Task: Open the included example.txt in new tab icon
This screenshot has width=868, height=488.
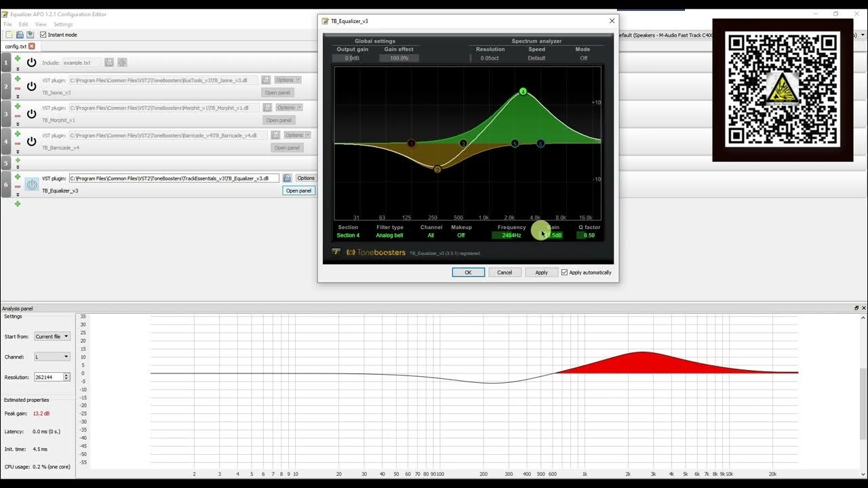Action: [x=122, y=62]
